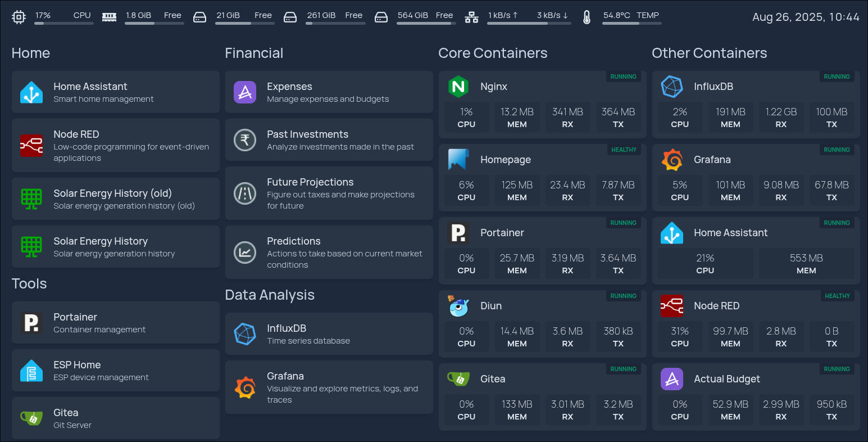
Task: Click the Grafana icon in Other Containers
Action: pos(672,160)
